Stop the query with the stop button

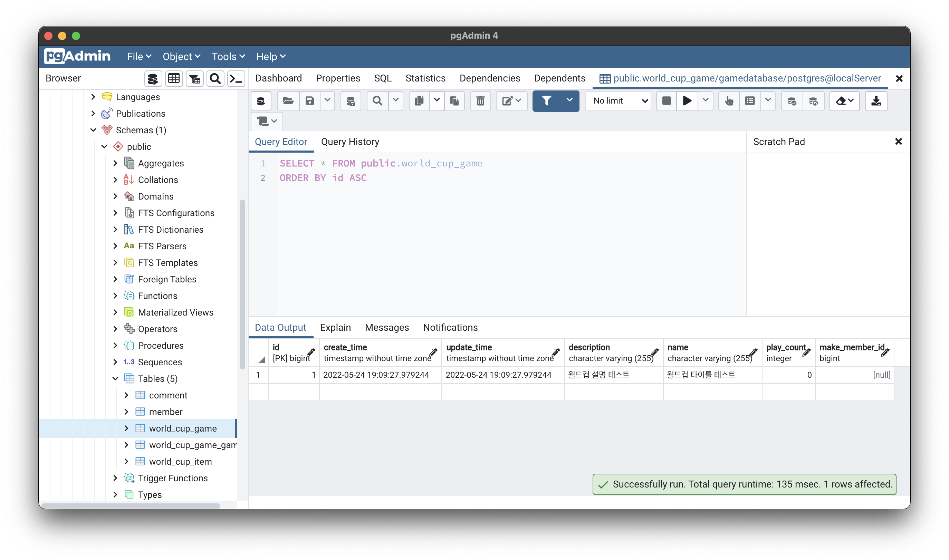tap(667, 101)
